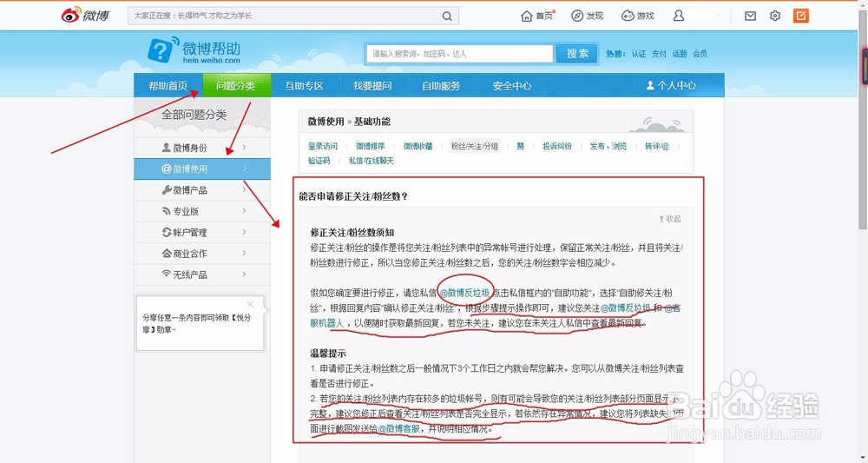Select 无线产品 in the sidebar
Screen dimensions: 868x463
[x=202, y=274]
